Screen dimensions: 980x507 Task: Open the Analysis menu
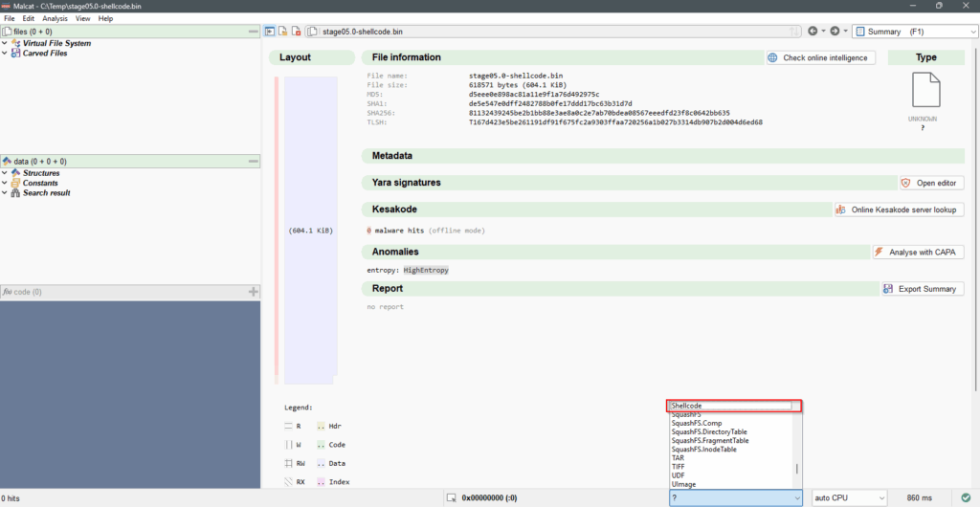coord(56,18)
